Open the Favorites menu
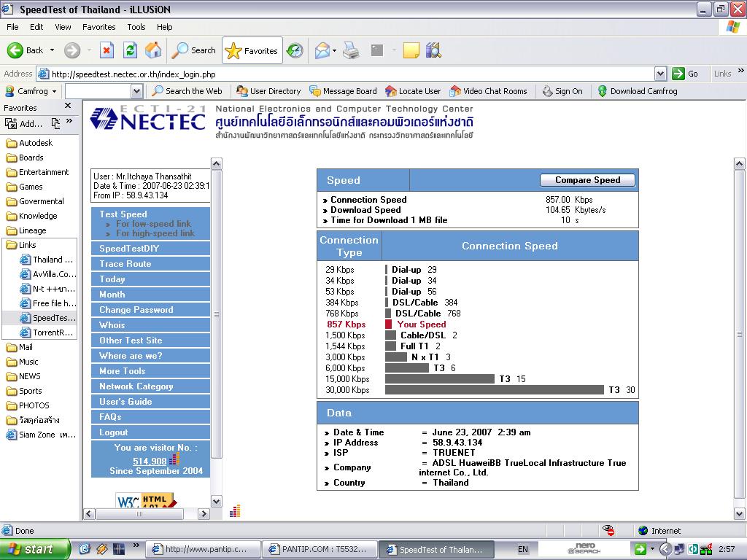This screenshot has height=560, width=747. coord(98,27)
